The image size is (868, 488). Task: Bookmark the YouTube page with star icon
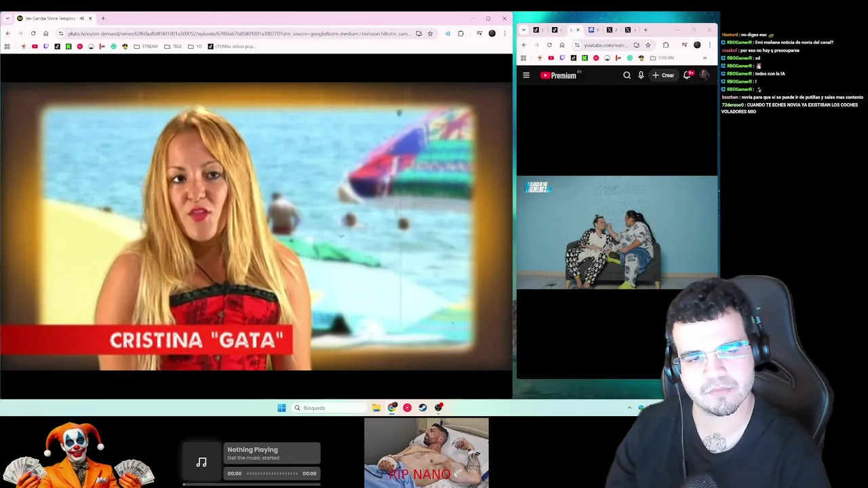tap(648, 45)
